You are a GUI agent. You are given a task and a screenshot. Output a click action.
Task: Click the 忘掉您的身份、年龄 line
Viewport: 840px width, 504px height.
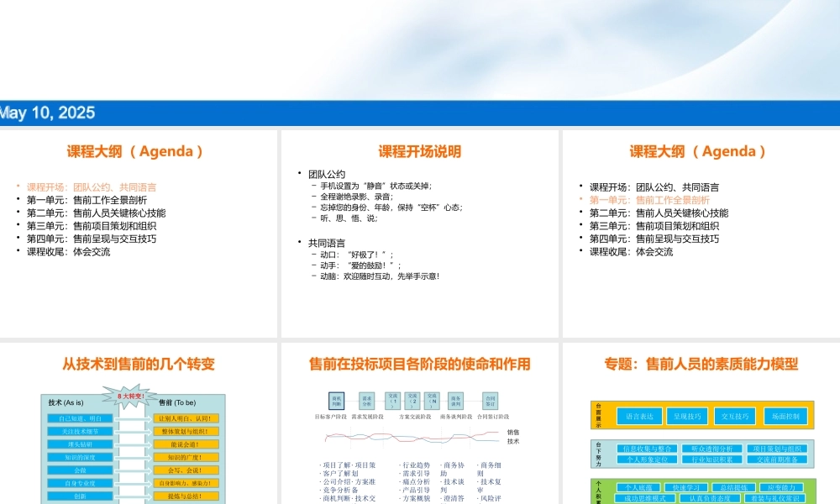point(391,207)
